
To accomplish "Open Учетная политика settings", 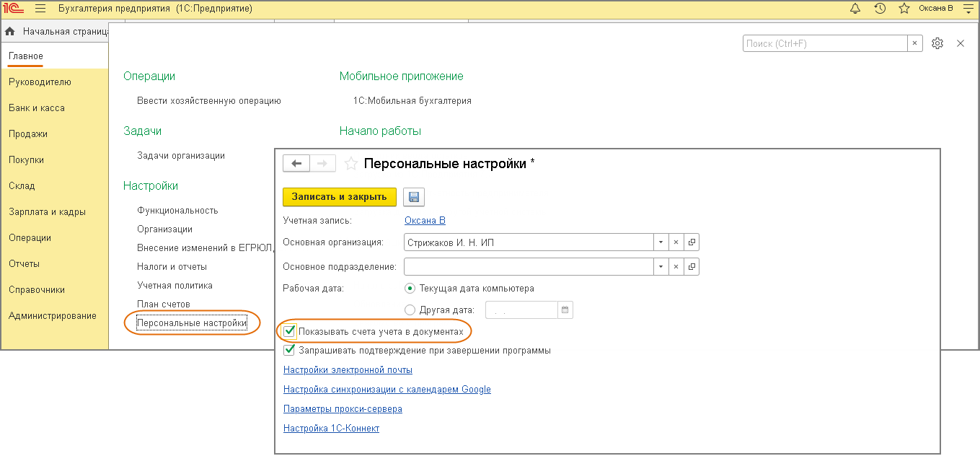I will click(175, 286).
